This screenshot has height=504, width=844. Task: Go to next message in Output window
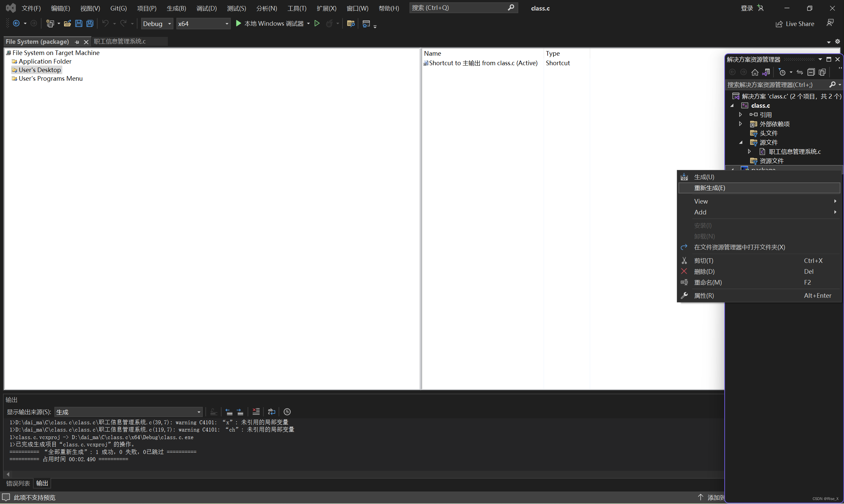240,412
